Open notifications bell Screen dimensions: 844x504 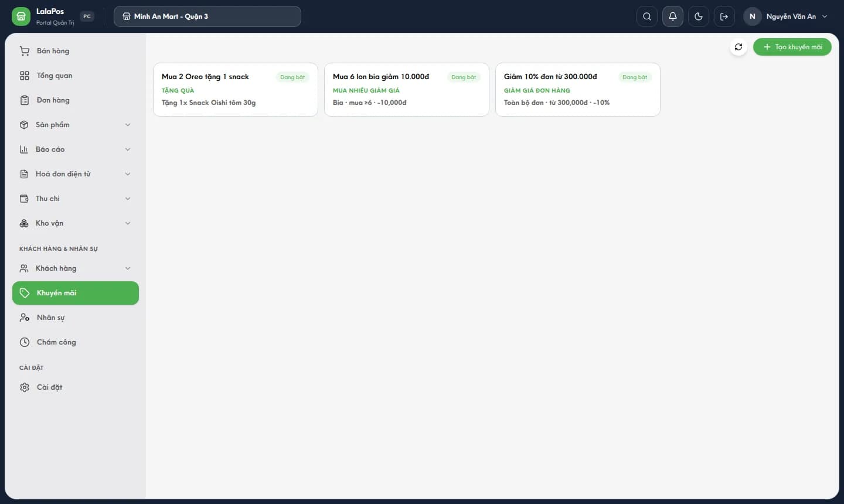[x=673, y=16]
